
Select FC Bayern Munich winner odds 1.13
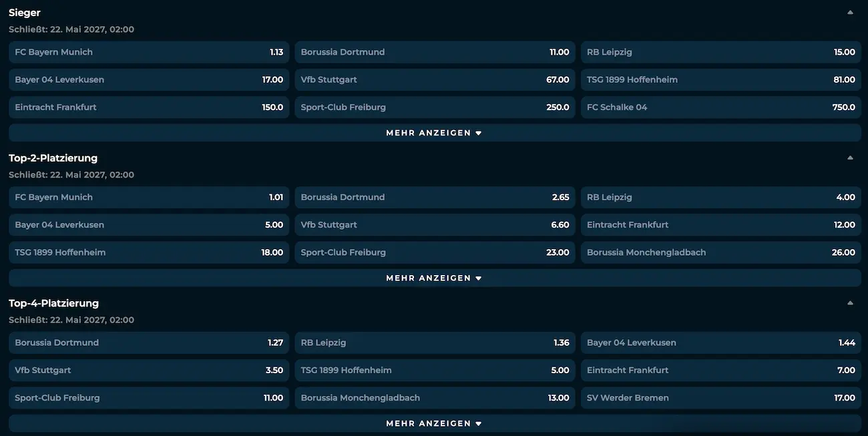tap(149, 52)
